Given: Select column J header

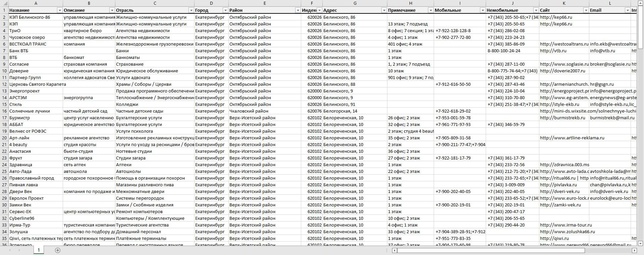Looking at the screenshot, I should click(x=513, y=3).
